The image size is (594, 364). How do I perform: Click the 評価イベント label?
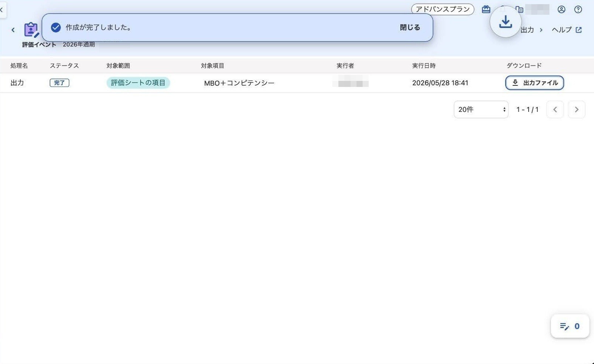click(39, 45)
